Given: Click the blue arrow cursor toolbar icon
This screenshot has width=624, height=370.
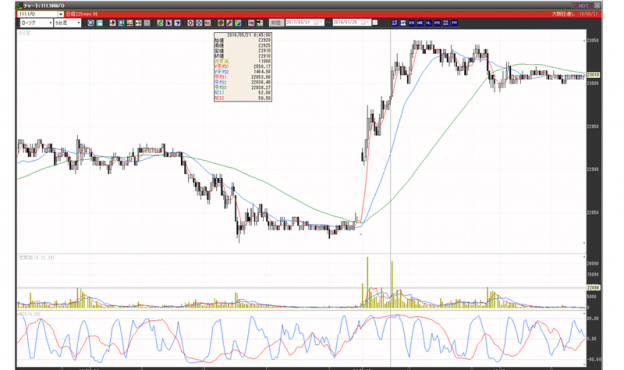Looking at the screenshot, I should click(177, 23).
